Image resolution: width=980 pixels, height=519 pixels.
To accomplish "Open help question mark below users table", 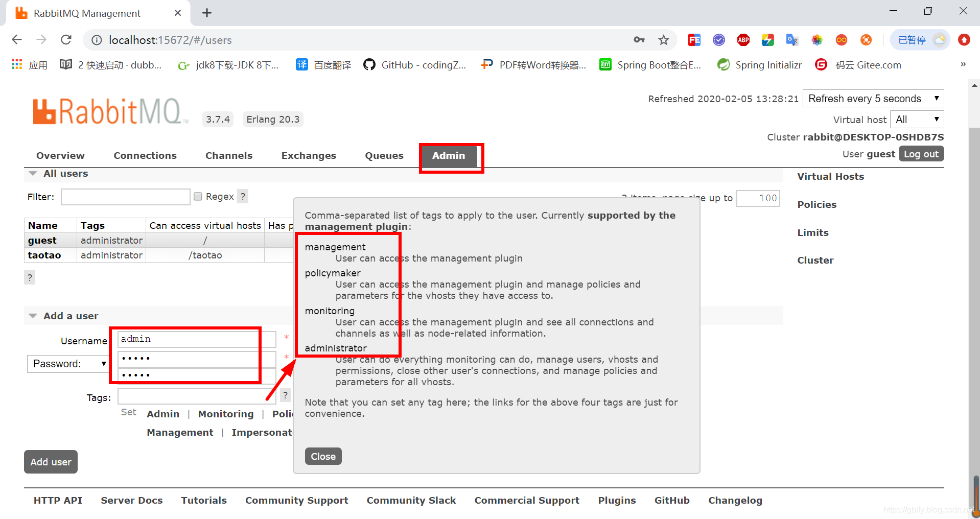I will [x=30, y=278].
